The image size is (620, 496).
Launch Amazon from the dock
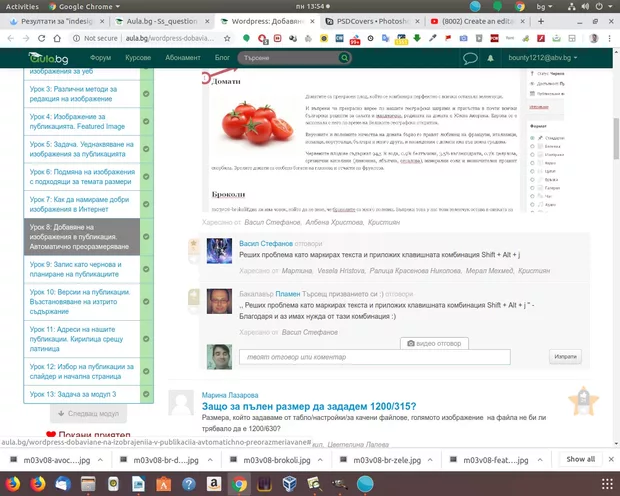click(214, 484)
